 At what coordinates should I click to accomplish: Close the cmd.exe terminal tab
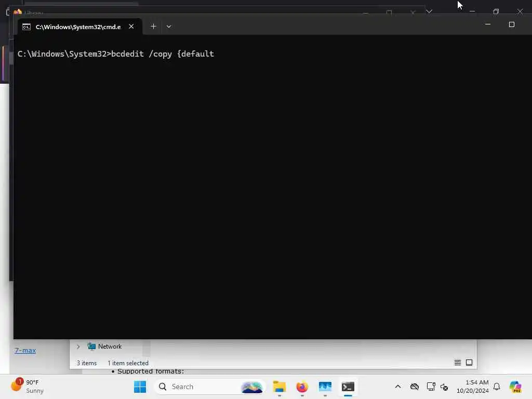click(x=131, y=26)
